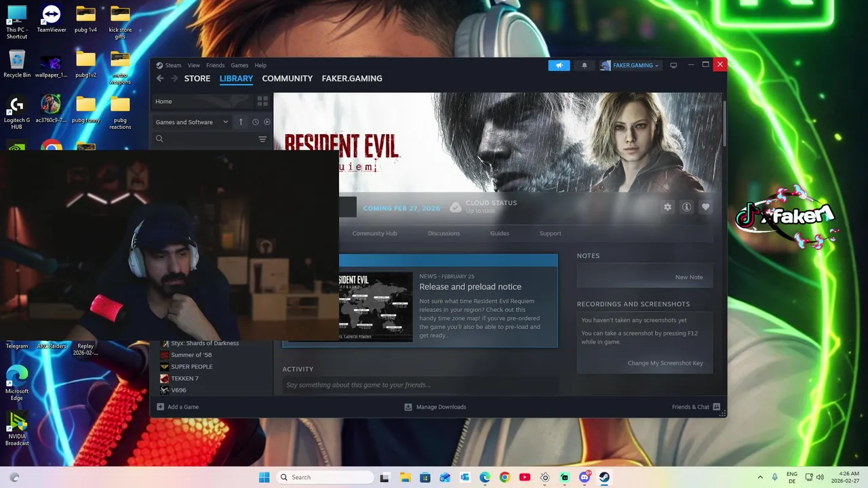Click the Resident Evil launch timings news thumbnail
The width and height of the screenshot is (868, 488).
pos(376,306)
